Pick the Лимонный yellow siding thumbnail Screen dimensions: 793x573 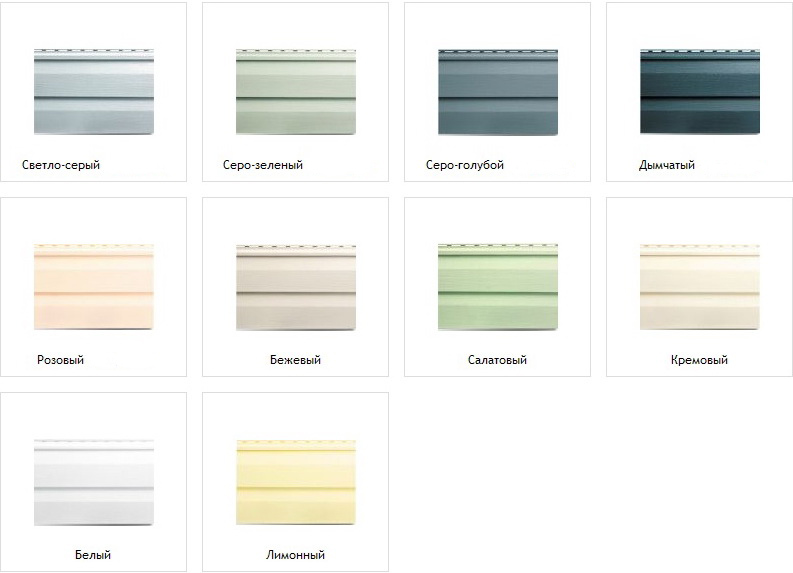[296, 481]
